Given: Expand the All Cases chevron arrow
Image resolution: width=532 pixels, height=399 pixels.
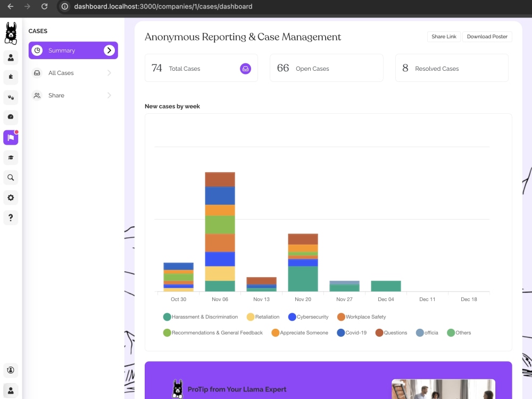Looking at the screenshot, I should pyautogui.click(x=109, y=73).
